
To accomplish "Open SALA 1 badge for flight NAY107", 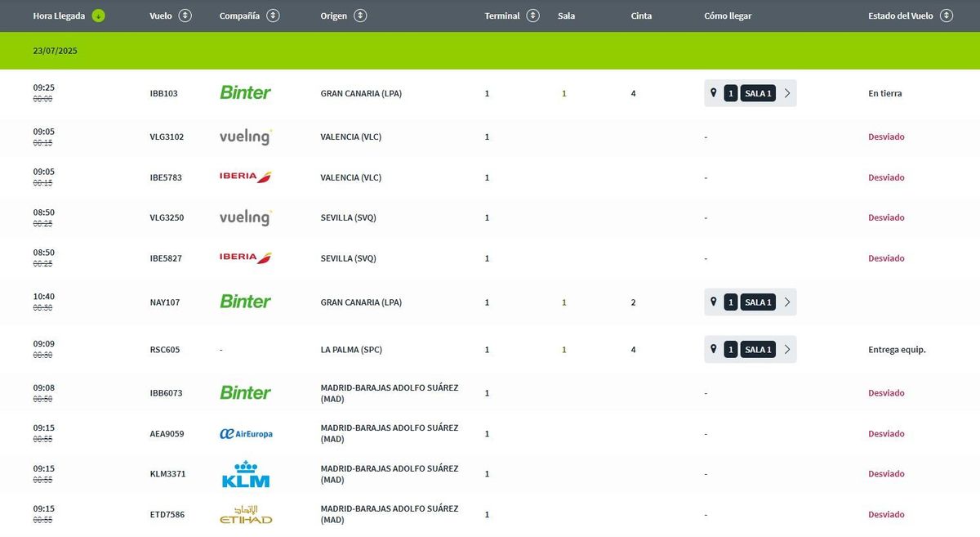I will [x=758, y=302].
